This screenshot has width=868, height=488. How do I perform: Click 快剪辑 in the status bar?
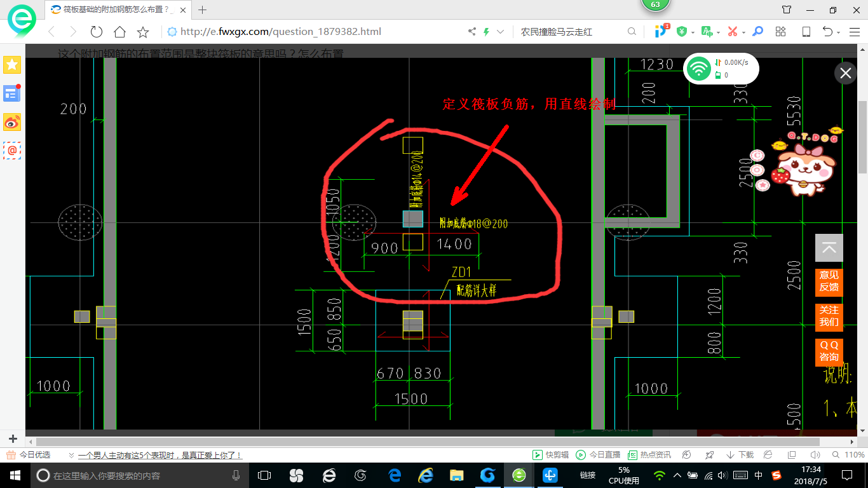pyautogui.click(x=550, y=455)
